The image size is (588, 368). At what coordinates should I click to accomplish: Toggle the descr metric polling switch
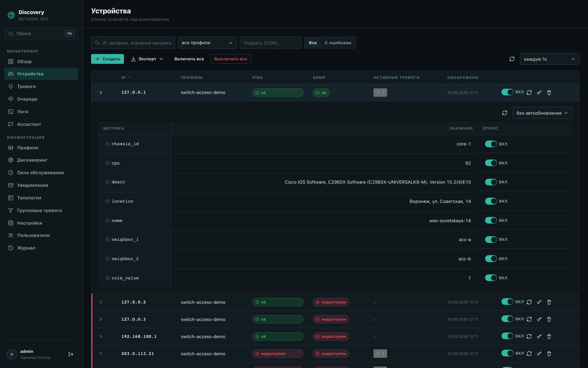(x=491, y=182)
